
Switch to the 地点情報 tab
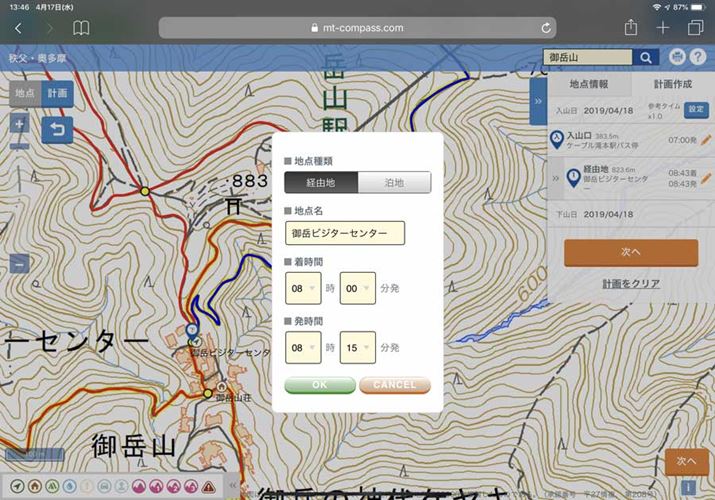tap(588, 84)
